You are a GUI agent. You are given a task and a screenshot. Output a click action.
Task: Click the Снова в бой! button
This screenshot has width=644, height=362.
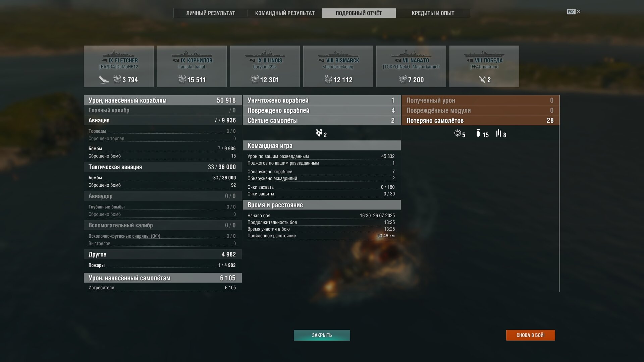(531, 335)
